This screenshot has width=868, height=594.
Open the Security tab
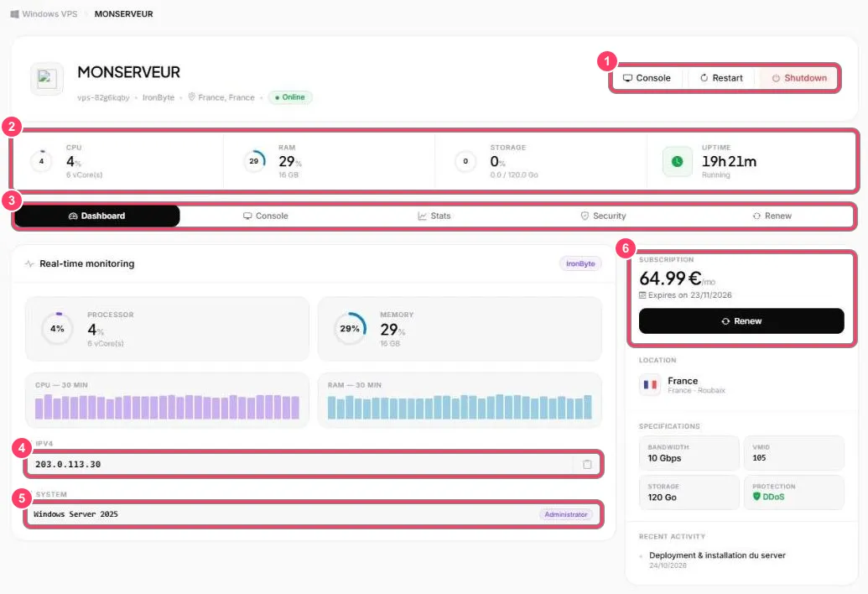click(x=603, y=216)
